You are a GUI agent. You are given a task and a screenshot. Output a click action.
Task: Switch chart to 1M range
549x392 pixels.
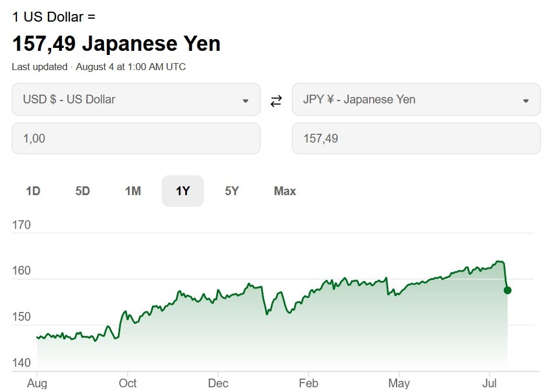[x=133, y=191]
